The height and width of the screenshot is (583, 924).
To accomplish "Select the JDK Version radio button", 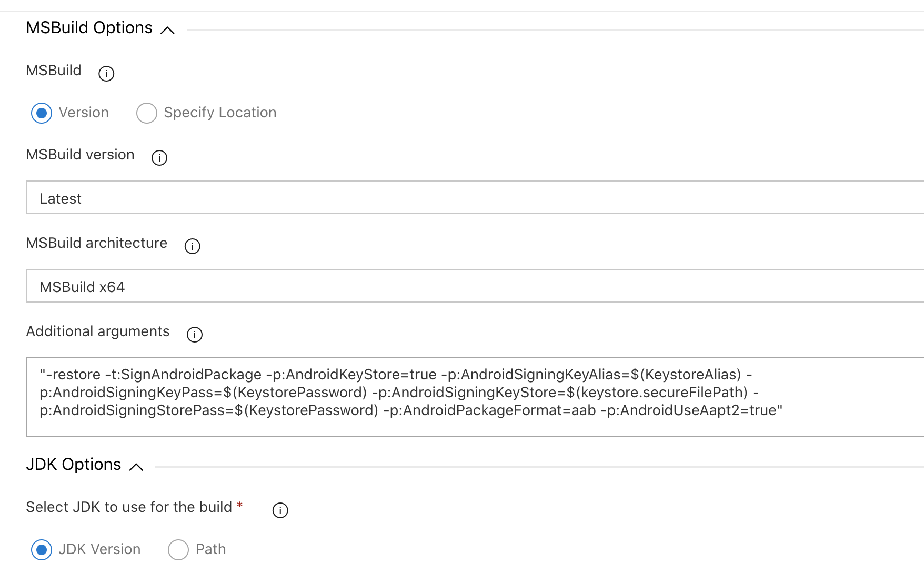I will click(x=42, y=550).
